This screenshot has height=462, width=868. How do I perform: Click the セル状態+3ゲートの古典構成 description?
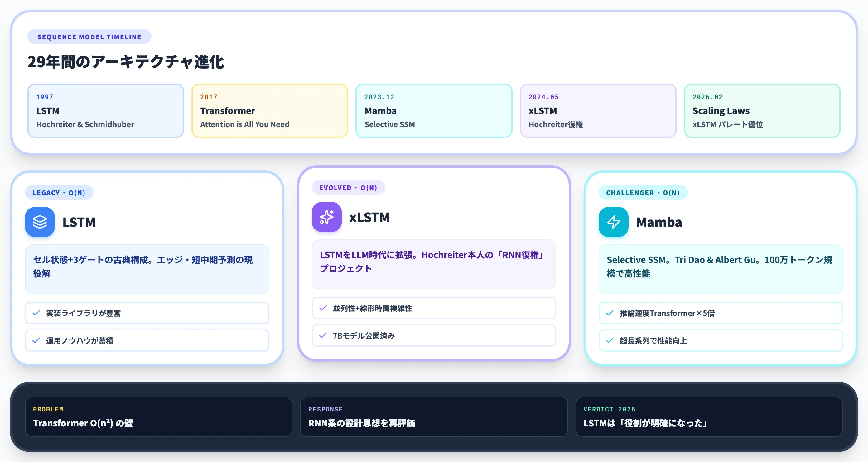point(147,269)
